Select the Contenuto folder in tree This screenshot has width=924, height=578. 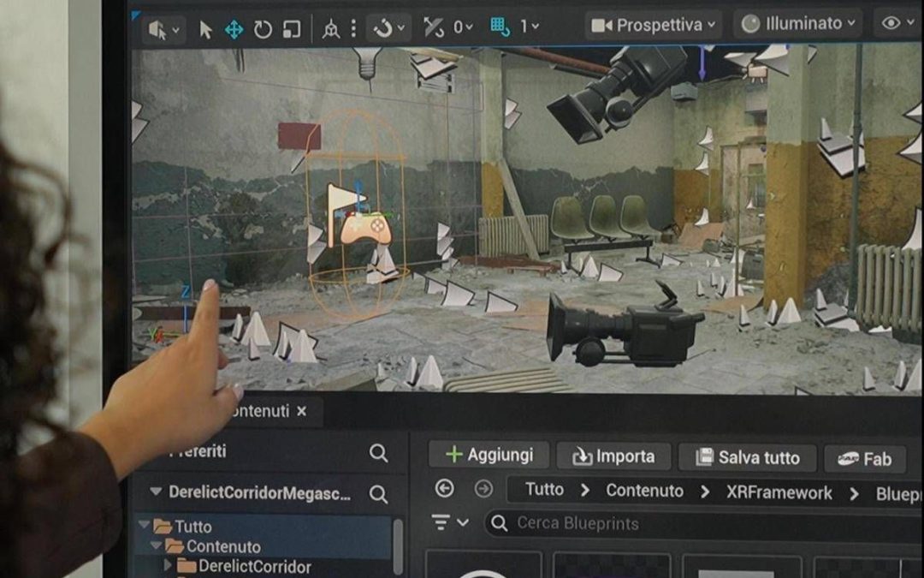tap(213, 546)
